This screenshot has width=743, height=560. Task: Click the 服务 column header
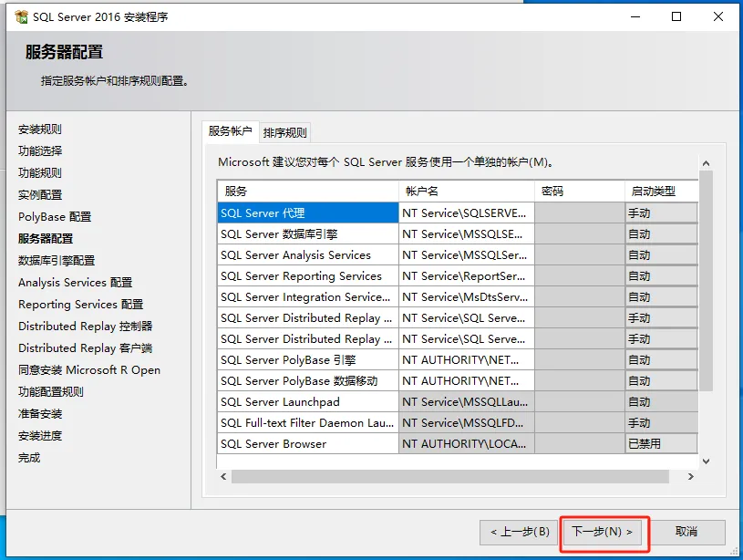point(308,192)
